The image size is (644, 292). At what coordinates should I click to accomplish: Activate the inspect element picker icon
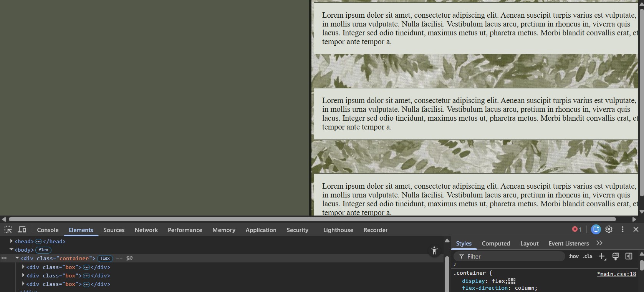(x=8, y=230)
